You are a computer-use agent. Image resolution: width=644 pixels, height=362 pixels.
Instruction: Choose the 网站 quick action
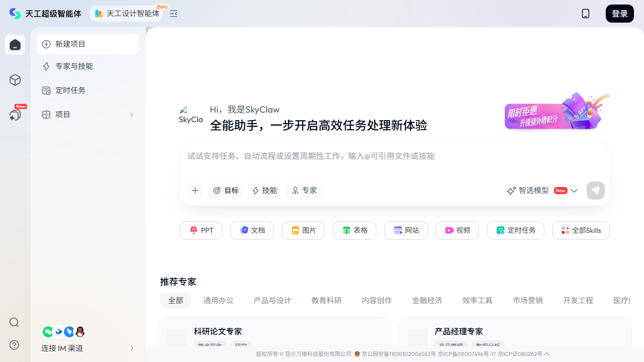coord(406,230)
